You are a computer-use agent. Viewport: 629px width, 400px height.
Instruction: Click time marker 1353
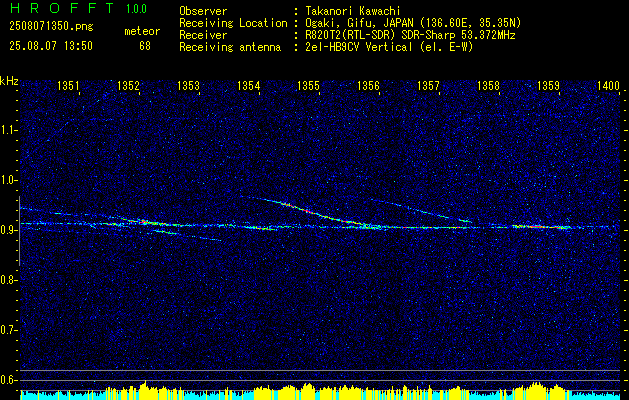[x=189, y=86]
